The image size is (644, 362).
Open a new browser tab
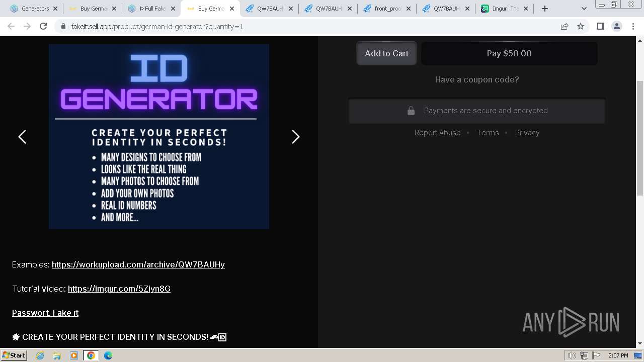(544, 9)
